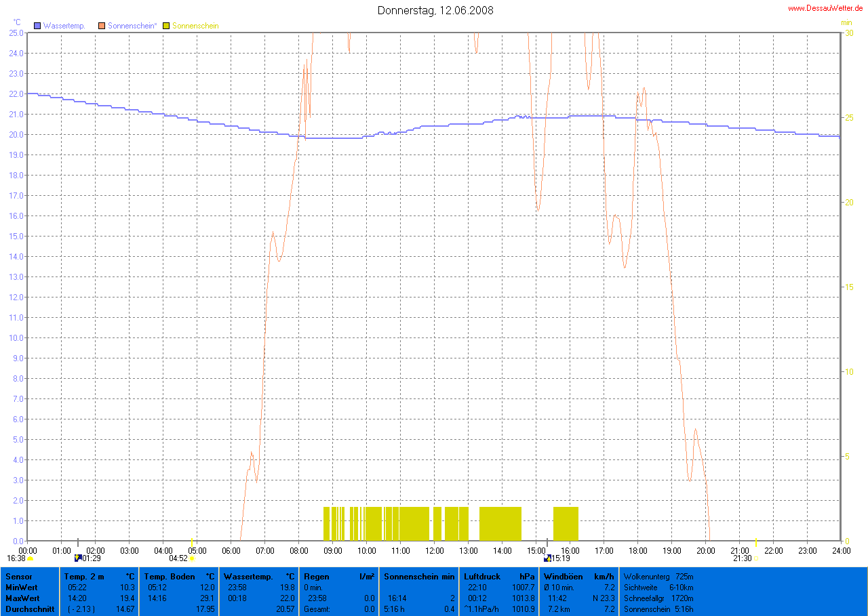Click the yellow icon beside 16:38
This screenshot has width=868, height=616.
pyautogui.click(x=31, y=558)
